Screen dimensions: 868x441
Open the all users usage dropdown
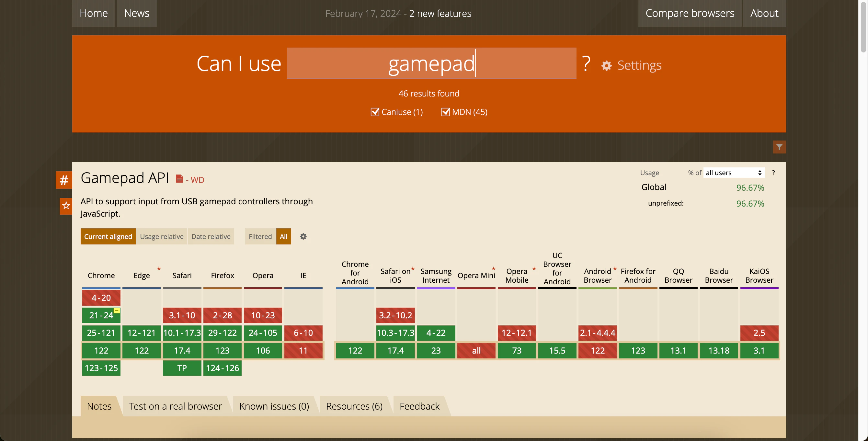pos(734,173)
